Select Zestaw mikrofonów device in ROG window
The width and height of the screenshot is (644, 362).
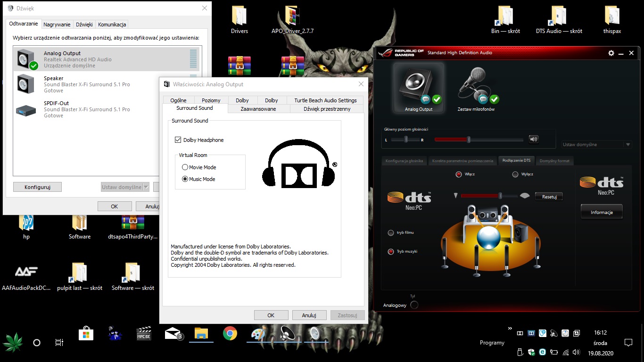(x=476, y=88)
